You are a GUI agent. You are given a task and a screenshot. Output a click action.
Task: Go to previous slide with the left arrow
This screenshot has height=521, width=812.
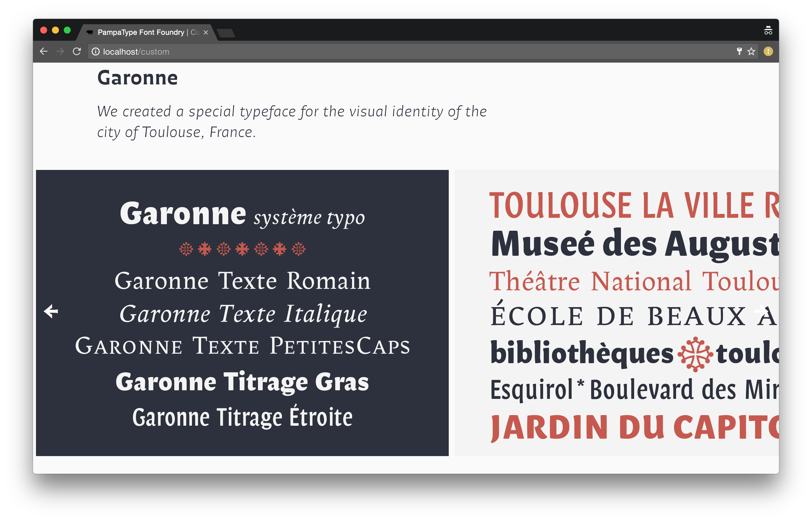tap(51, 311)
